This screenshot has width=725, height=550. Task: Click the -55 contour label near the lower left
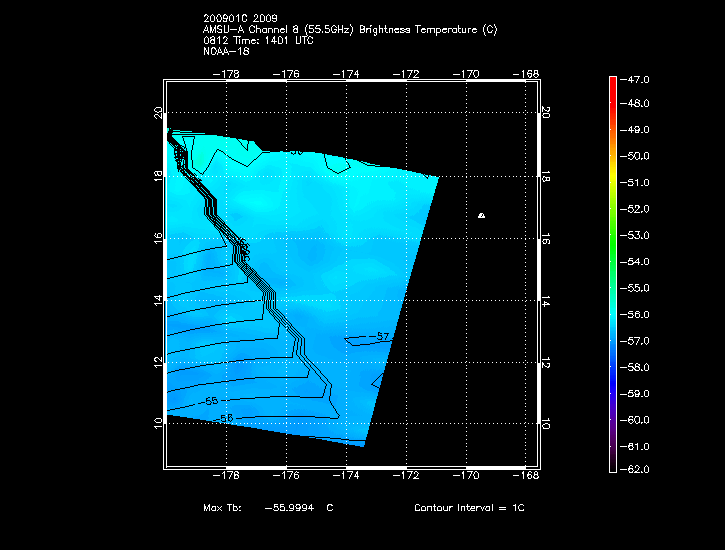coord(209,400)
